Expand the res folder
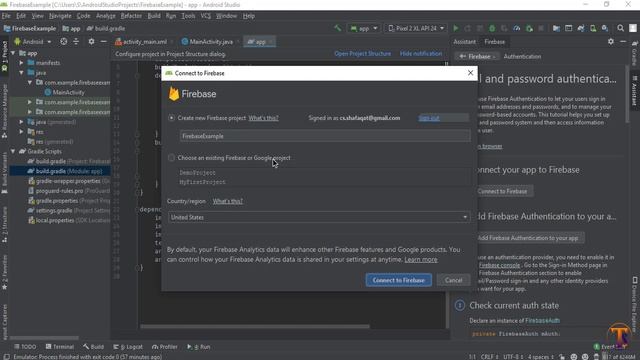 click(x=21, y=131)
